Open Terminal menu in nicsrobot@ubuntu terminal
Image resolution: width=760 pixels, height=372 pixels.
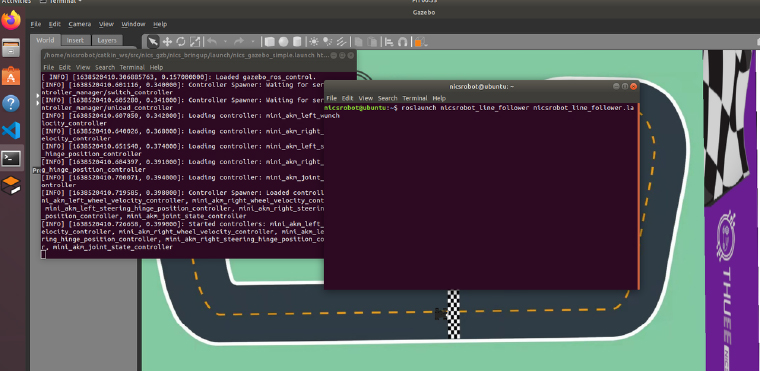point(414,98)
